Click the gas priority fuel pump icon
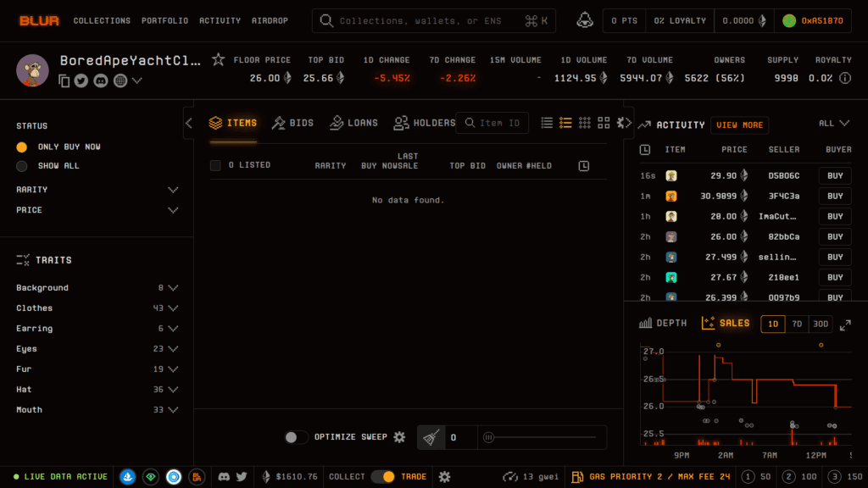Viewport: 868px width, 488px height. pos(577,477)
